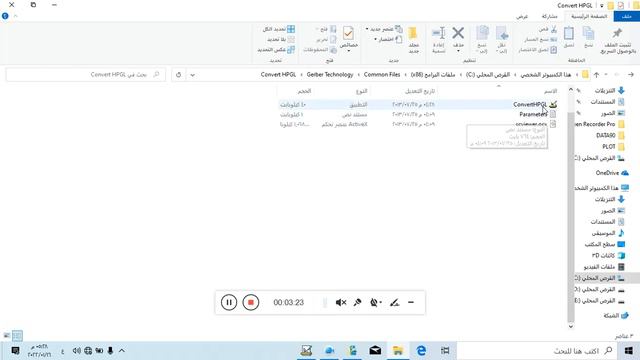Toggle microphone in recorder bar

point(358,302)
